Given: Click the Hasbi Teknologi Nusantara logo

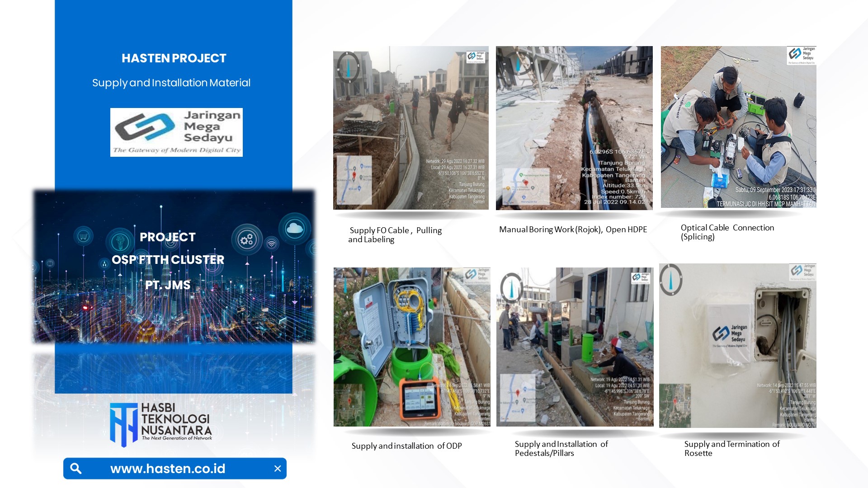Looking at the screenshot, I should click(160, 424).
